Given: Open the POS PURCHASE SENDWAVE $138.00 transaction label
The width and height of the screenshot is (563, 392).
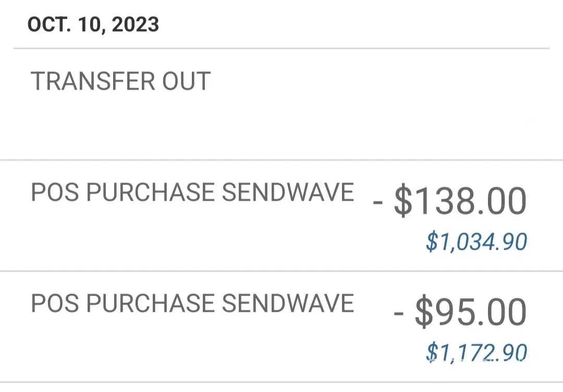Looking at the screenshot, I should coord(192,193).
